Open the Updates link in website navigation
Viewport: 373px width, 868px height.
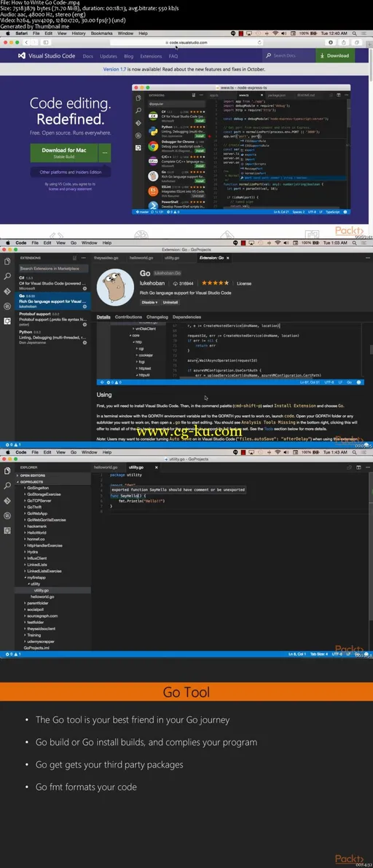[x=109, y=56]
